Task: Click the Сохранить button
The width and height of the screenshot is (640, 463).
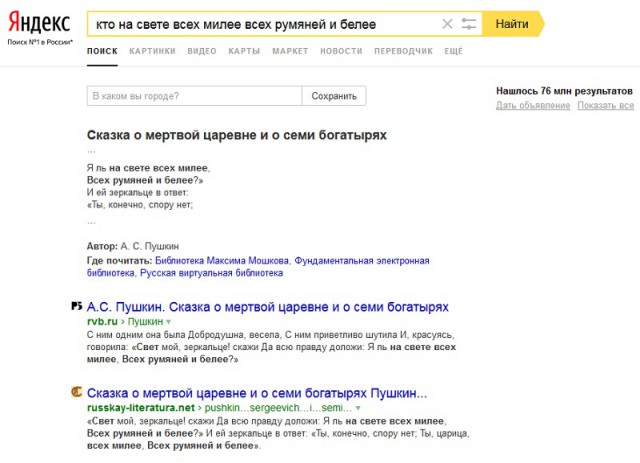Action: coord(334,96)
